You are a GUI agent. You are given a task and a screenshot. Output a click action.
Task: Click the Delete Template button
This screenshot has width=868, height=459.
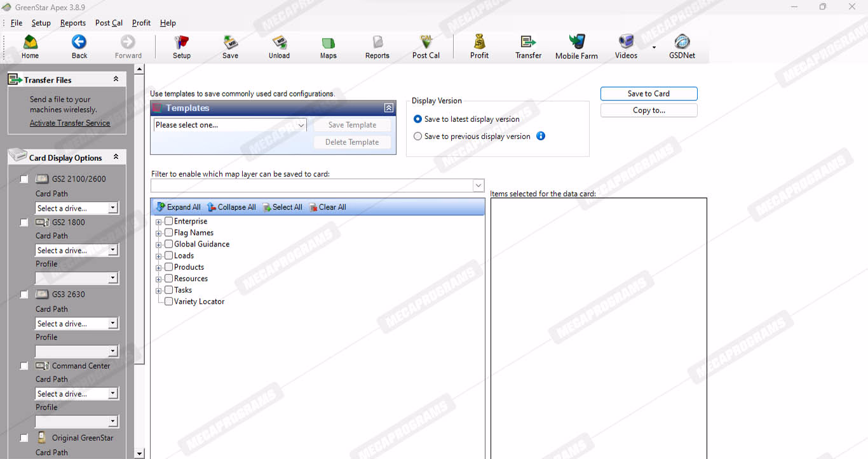point(352,142)
